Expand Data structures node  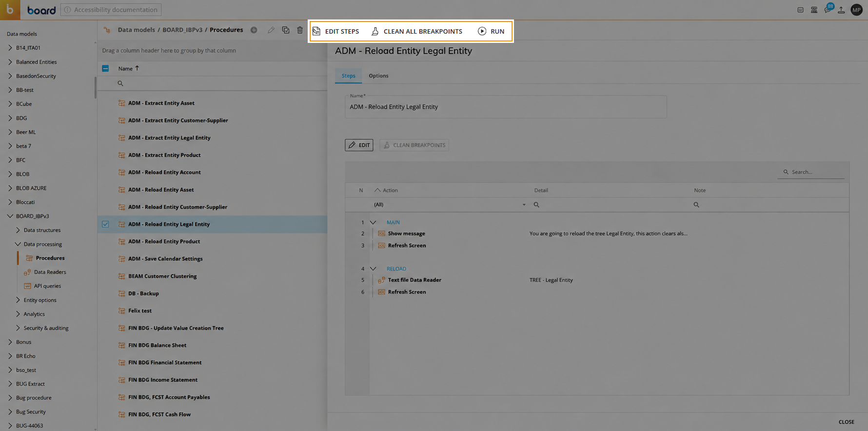[x=18, y=230]
